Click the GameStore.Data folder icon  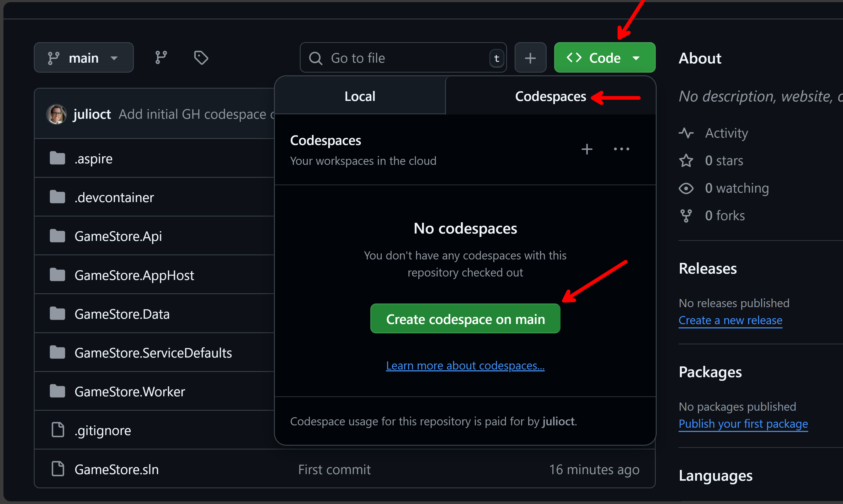pyautogui.click(x=57, y=314)
